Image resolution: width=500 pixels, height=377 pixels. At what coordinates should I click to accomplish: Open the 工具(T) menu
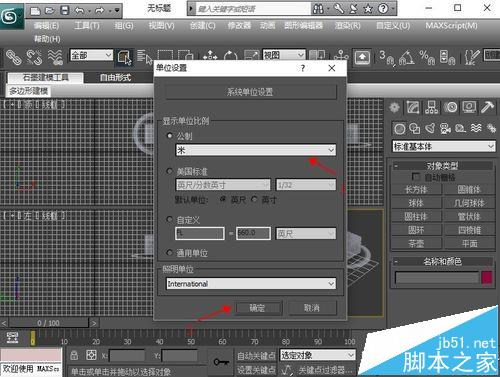pyautogui.click(x=87, y=26)
